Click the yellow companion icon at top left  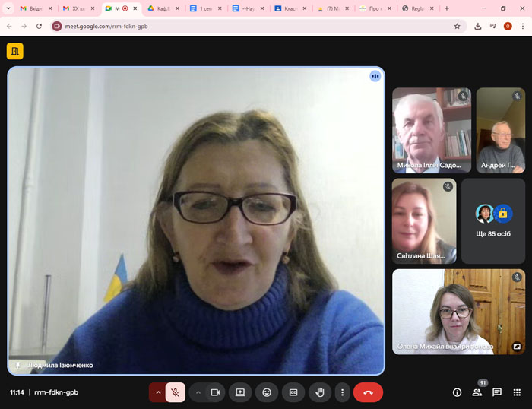pos(14,51)
